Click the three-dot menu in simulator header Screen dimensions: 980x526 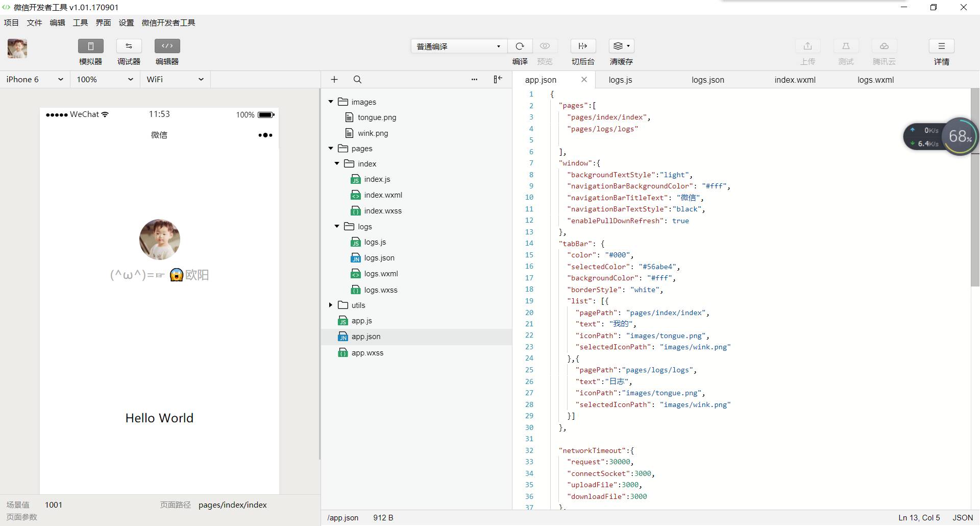coord(265,135)
